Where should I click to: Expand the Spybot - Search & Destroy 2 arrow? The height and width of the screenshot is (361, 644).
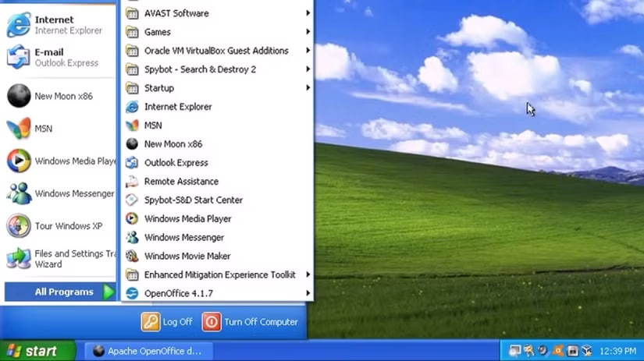click(308, 69)
